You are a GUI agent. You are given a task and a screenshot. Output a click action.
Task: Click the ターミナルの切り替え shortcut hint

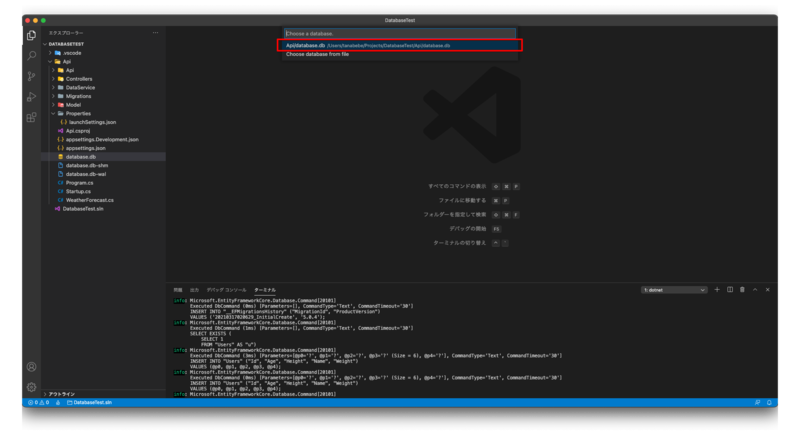[x=460, y=243]
